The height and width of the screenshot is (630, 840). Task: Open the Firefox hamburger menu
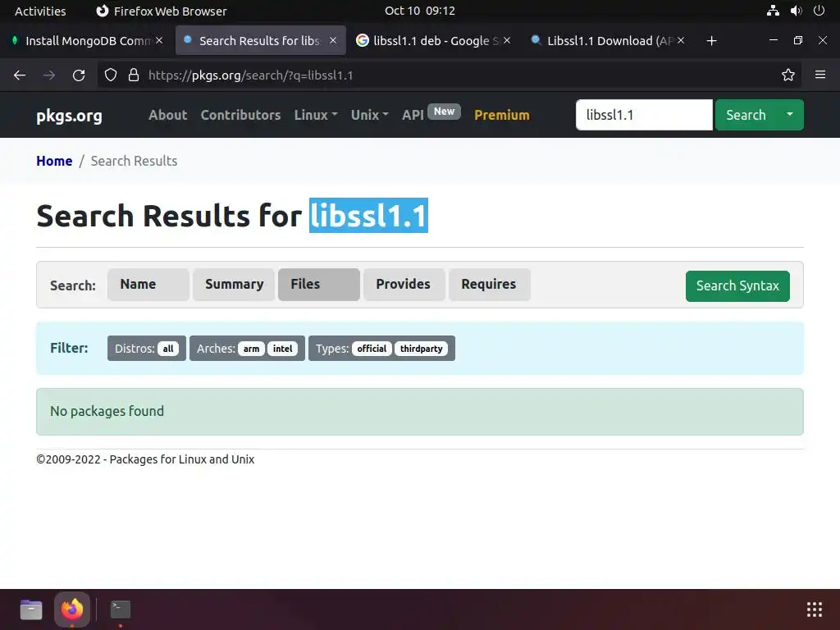pos(819,75)
